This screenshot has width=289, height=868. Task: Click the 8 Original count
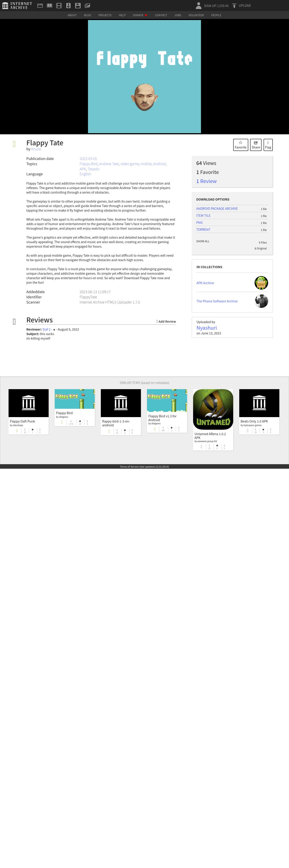pyautogui.click(x=261, y=249)
